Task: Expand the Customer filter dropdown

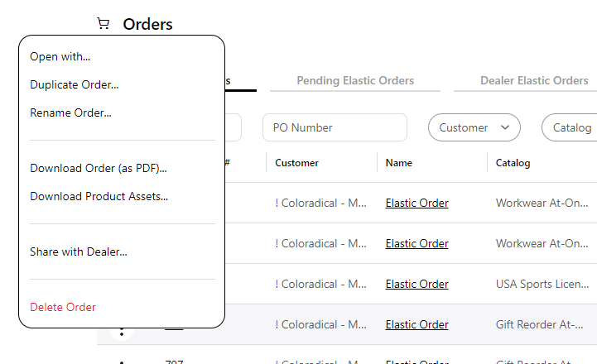Action: click(x=474, y=127)
